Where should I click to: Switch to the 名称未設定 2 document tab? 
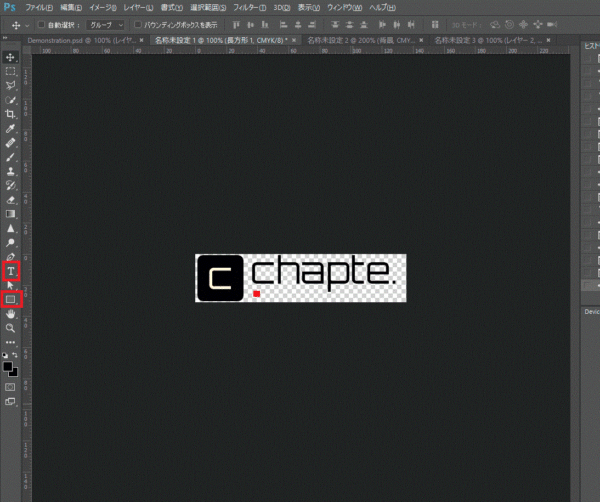(360, 40)
